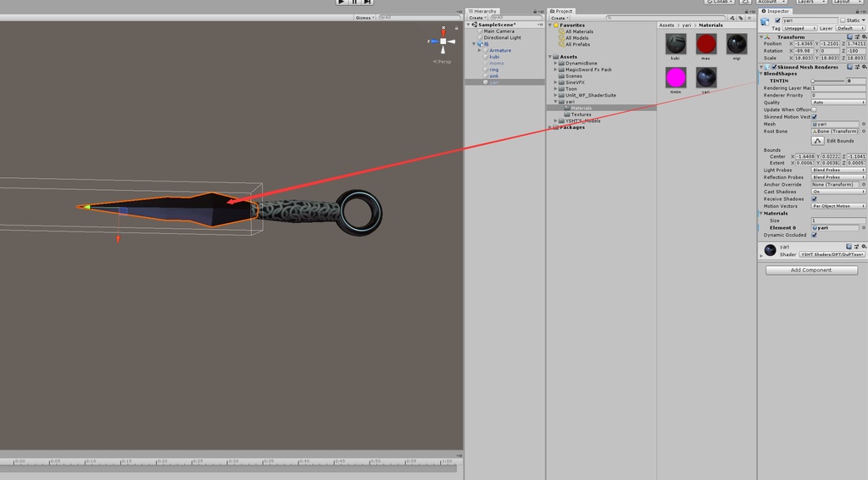868x480 pixels.
Task: Click the Step frame button
Action: (x=368, y=3)
